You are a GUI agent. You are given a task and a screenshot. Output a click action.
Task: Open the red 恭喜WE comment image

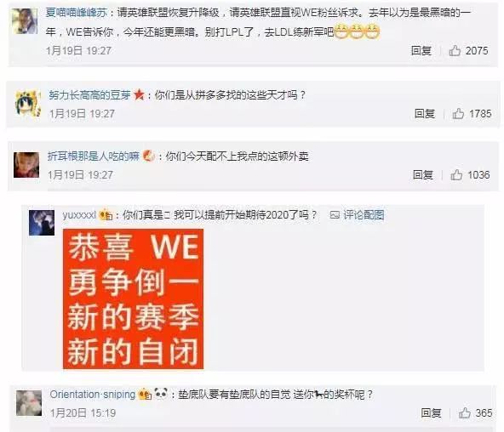tap(133, 298)
